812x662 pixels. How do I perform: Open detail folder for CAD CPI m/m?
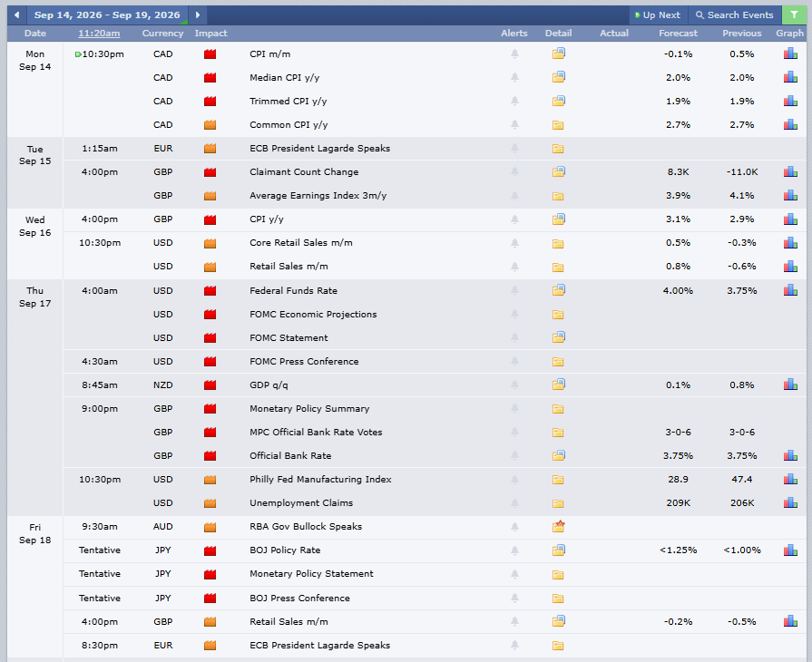[558, 54]
